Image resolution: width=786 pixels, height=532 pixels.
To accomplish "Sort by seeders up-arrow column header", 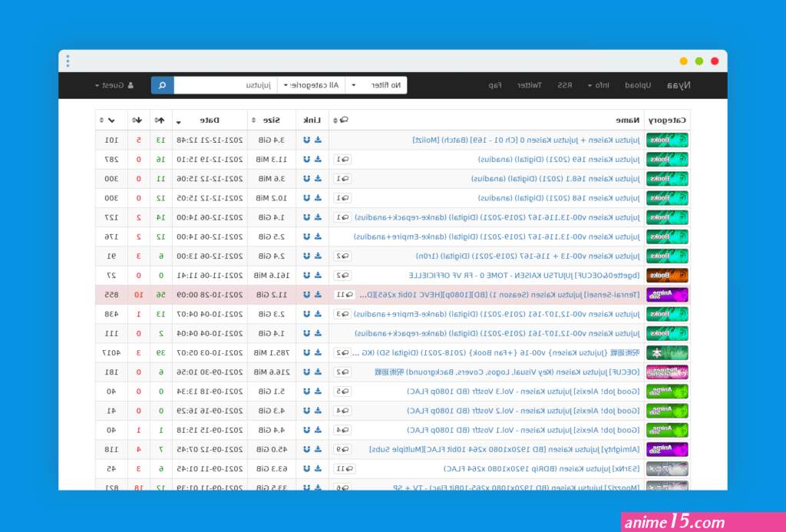I will pyautogui.click(x=160, y=121).
